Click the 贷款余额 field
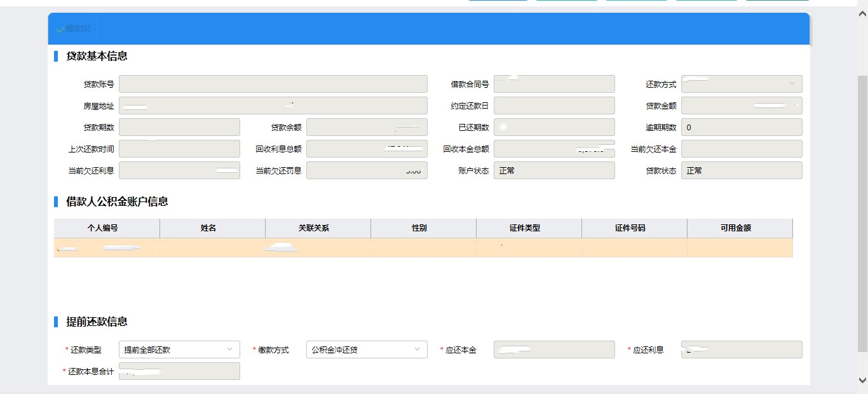868x394 pixels. [x=367, y=127]
